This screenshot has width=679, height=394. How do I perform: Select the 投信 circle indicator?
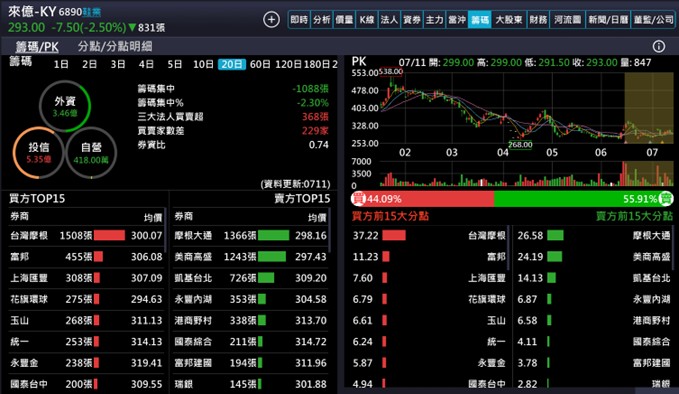(39, 153)
